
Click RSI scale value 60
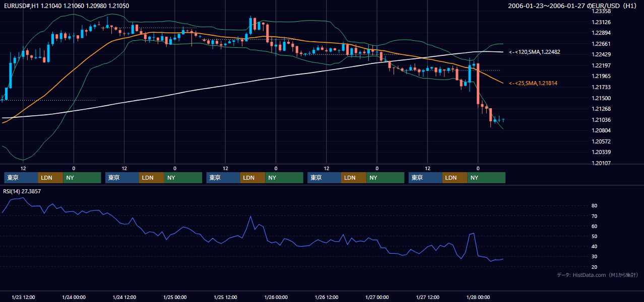595,226
